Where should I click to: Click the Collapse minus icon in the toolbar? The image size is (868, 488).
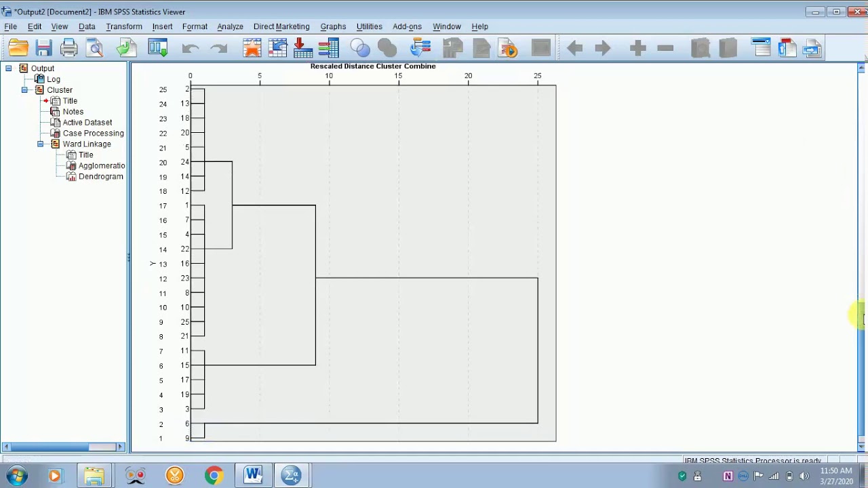pyautogui.click(x=665, y=48)
